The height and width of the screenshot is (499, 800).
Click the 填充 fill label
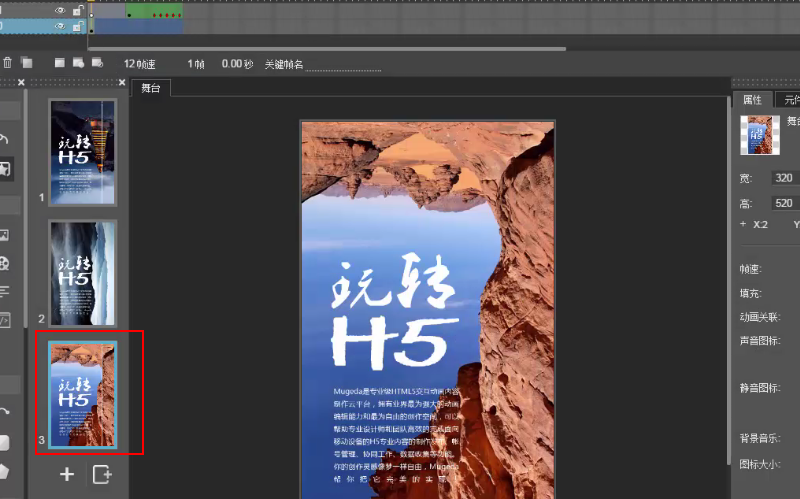750,293
